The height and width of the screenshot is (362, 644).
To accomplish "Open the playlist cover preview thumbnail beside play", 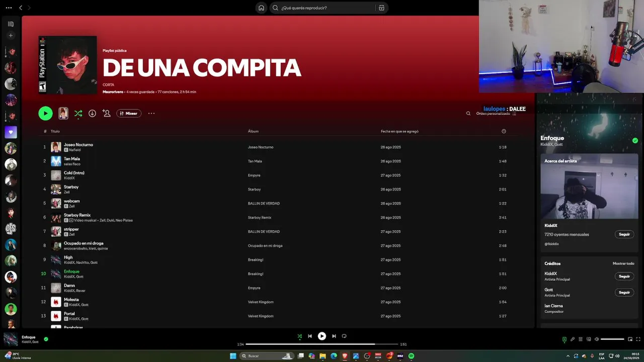I will coord(63,113).
